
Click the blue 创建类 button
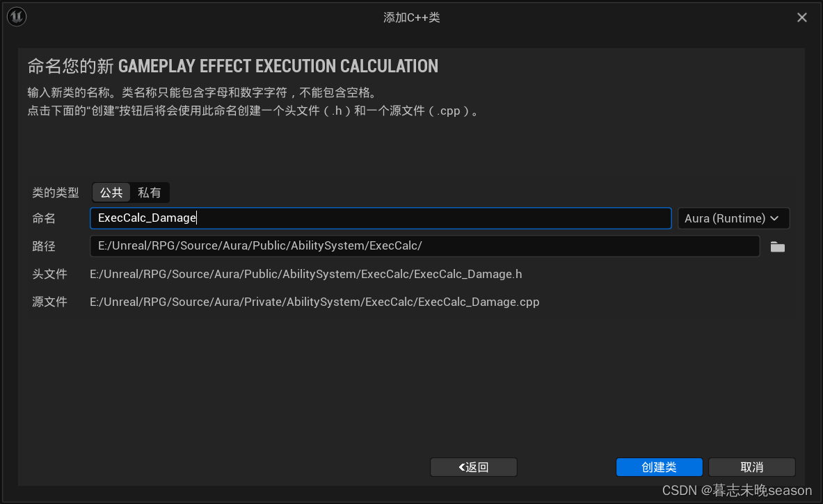click(x=659, y=467)
